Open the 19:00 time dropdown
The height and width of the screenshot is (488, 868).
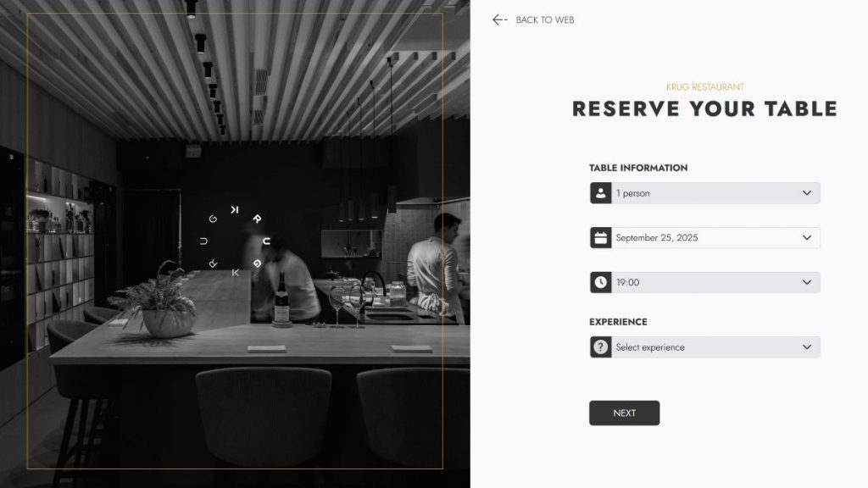(704, 282)
